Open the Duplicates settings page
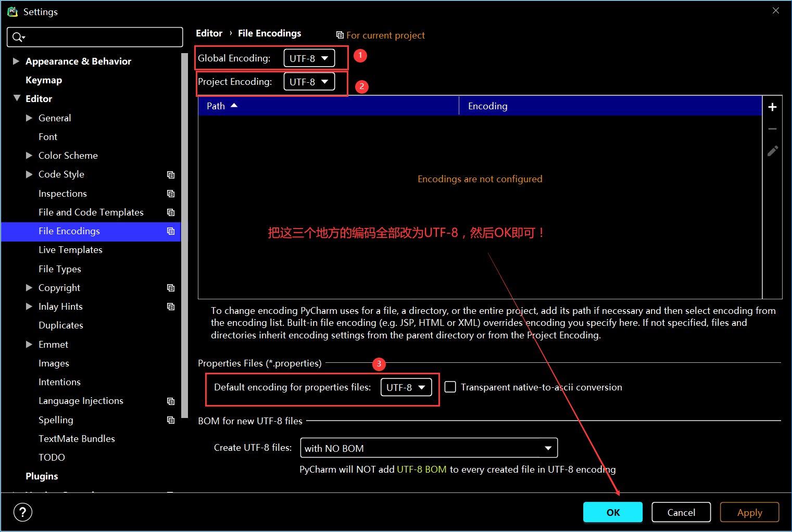Screen dimensions: 792x532 (61, 325)
